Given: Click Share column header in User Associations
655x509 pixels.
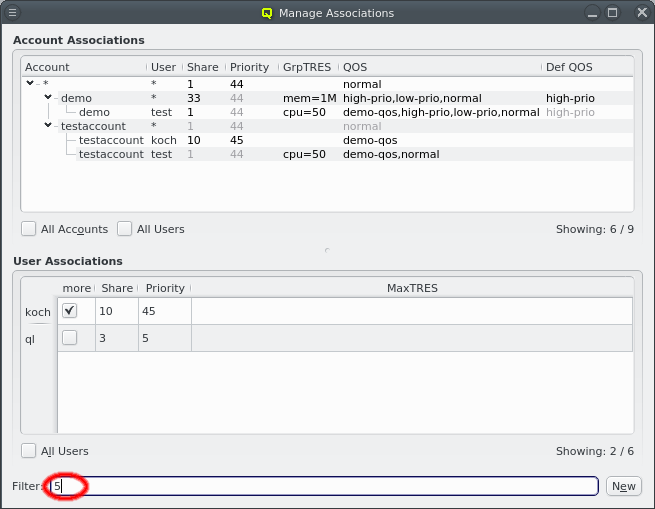Looking at the screenshot, I should pos(117,288).
